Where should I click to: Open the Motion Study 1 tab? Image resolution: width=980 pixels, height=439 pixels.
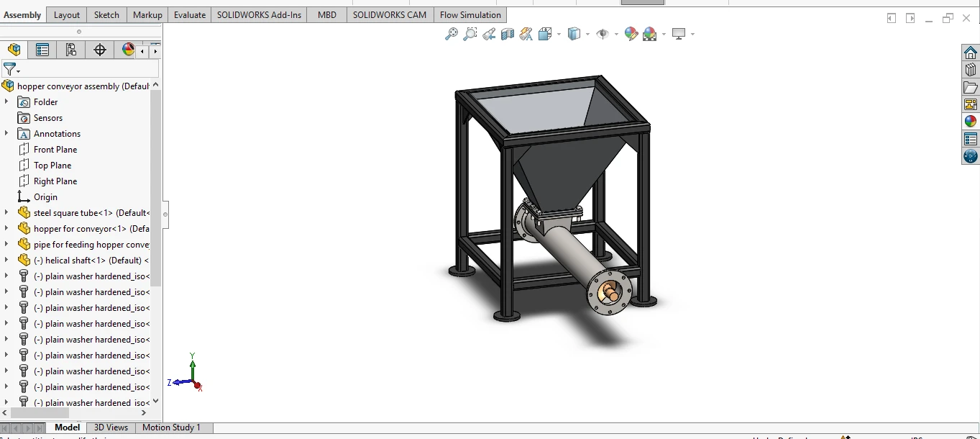pyautogui.click(x=171, y=427)
